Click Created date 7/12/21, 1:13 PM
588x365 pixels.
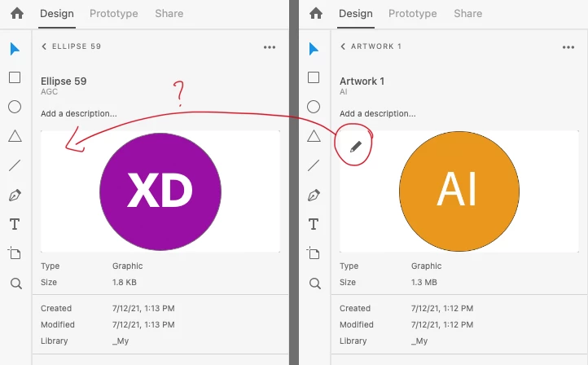tap(143, 308)
